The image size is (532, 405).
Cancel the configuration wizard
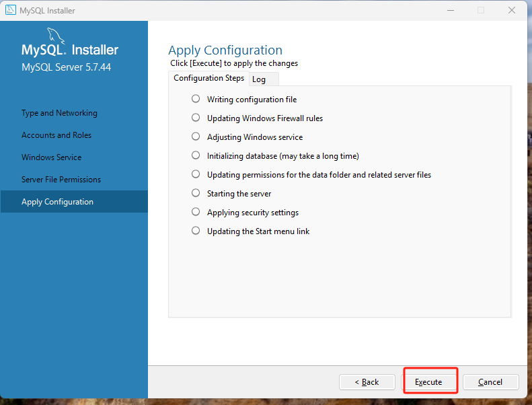click(490, 382)
